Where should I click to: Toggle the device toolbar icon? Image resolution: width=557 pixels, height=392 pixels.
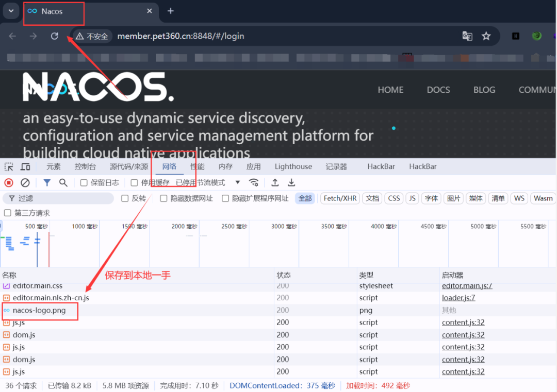tap(25, 167)
